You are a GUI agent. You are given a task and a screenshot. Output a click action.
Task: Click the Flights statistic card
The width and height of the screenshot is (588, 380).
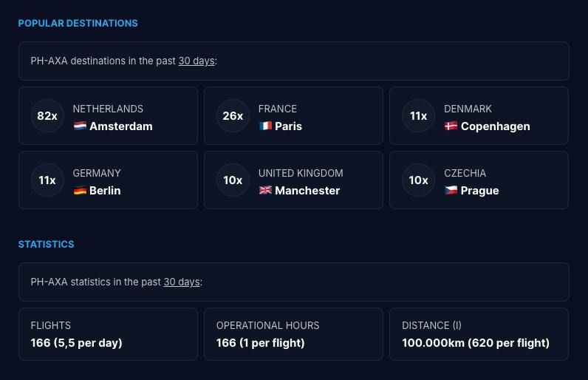[108, 334]
